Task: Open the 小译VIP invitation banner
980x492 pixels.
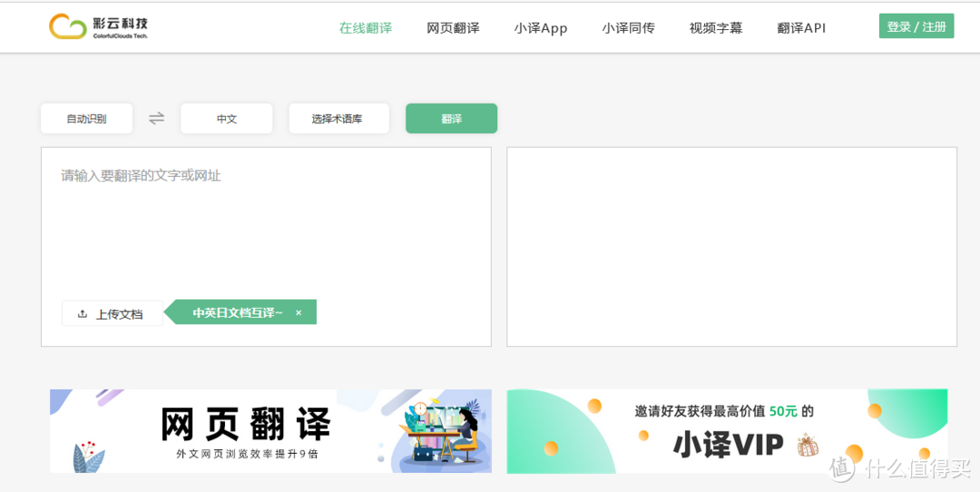Action: click(727, 431)
